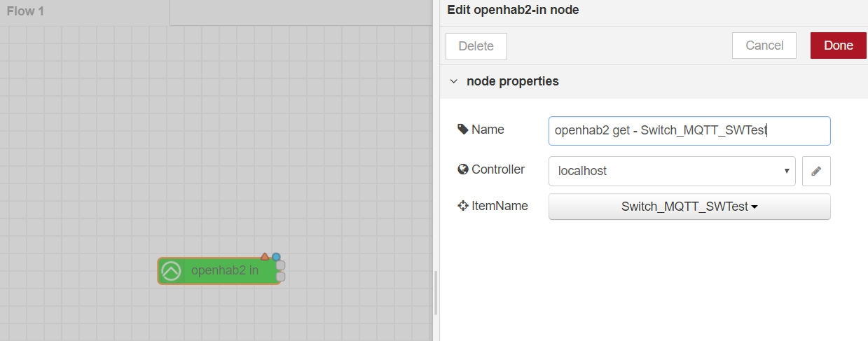Click the globe icon beside Controller

(x=462, y=169)
